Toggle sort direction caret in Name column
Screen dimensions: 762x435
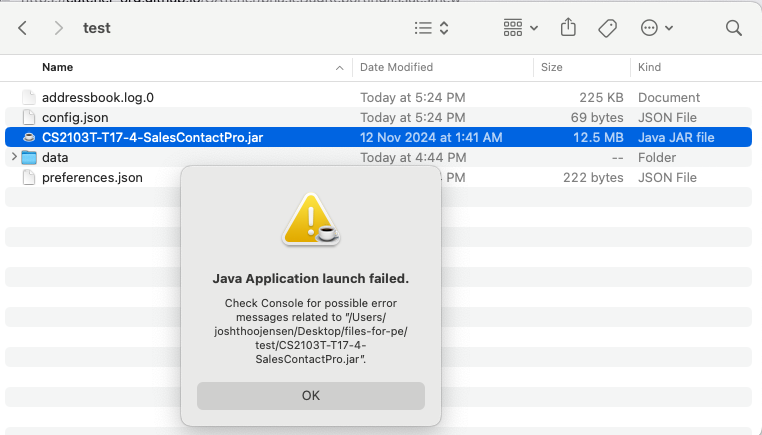340,68
